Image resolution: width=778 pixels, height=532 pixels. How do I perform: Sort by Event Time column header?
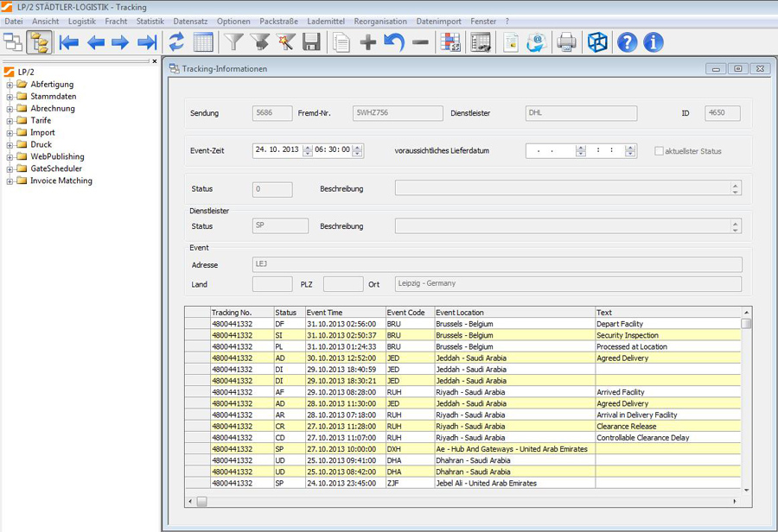click(x=345, y=313)
